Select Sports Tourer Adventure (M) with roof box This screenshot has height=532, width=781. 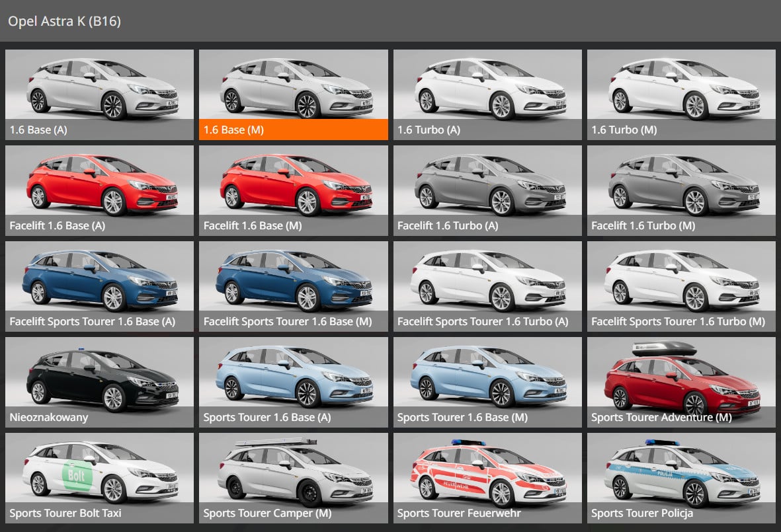click(681, 382)
